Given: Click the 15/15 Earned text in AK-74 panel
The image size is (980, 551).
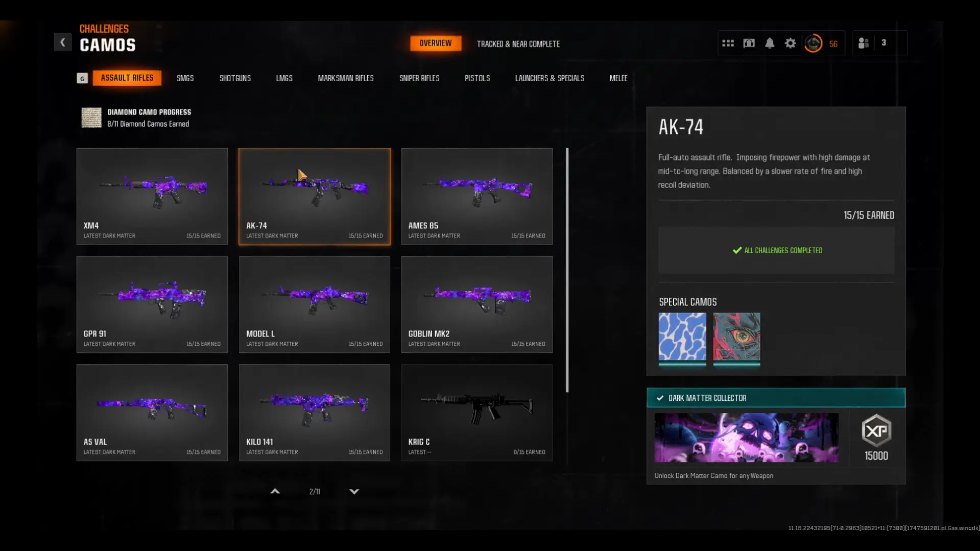Looking at the screenshot, I should click(869, 215).
